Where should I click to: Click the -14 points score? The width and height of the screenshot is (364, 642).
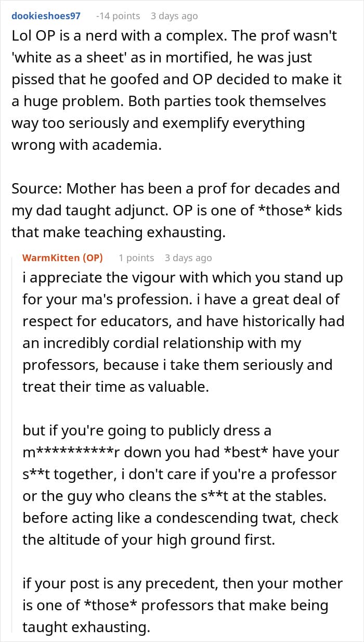click(118, 16)
